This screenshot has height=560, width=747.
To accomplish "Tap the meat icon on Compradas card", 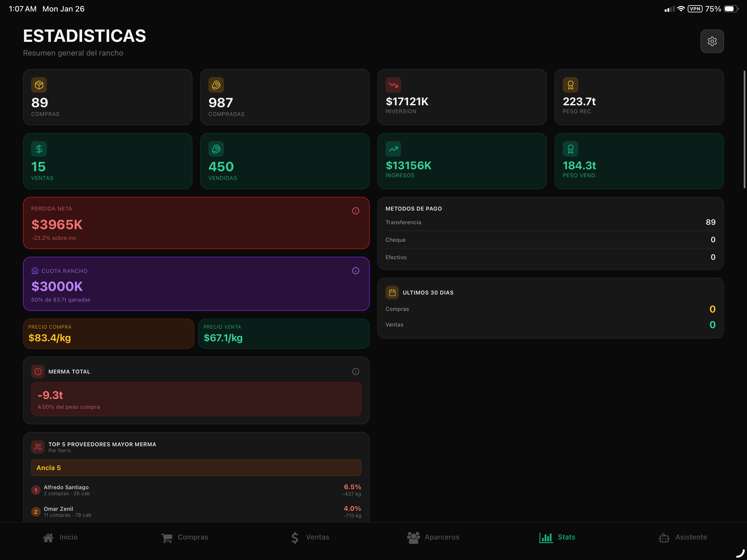I will tap(216, 85).
